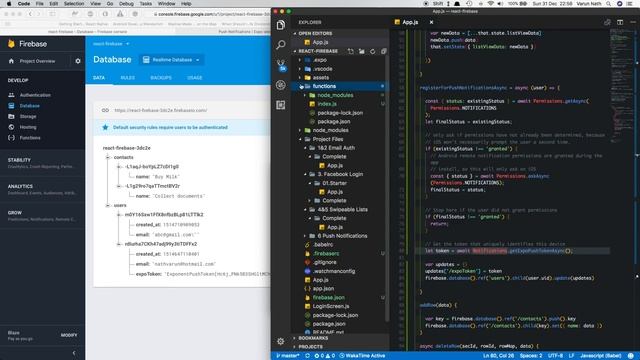Screen dimensions: 640x360
Task: Click the Firebase database URL field
Action: point(160,110)
